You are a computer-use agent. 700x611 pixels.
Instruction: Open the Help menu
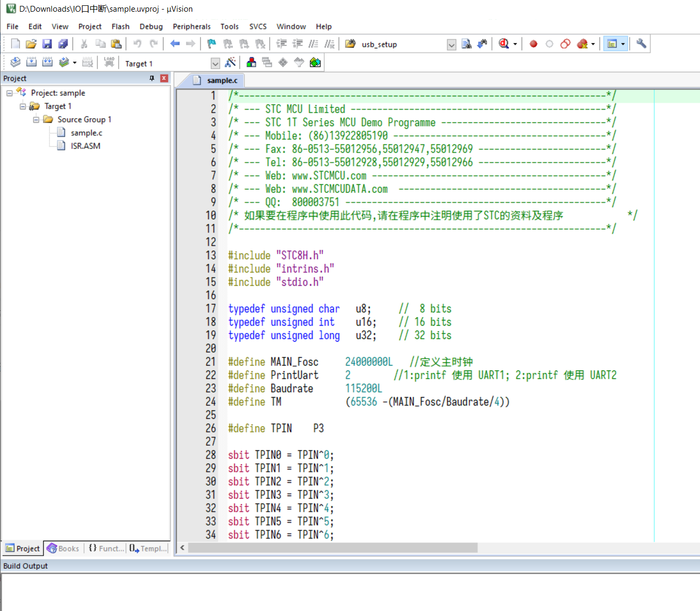324,27
